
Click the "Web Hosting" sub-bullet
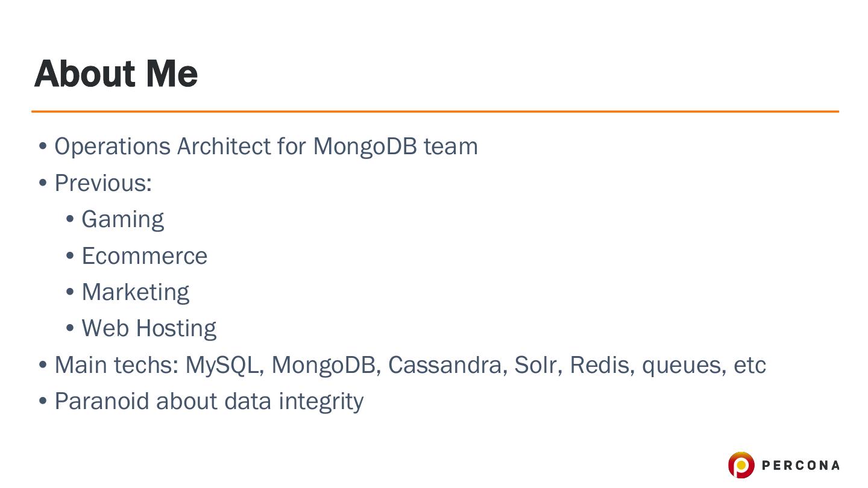click(x=149, y=328)
